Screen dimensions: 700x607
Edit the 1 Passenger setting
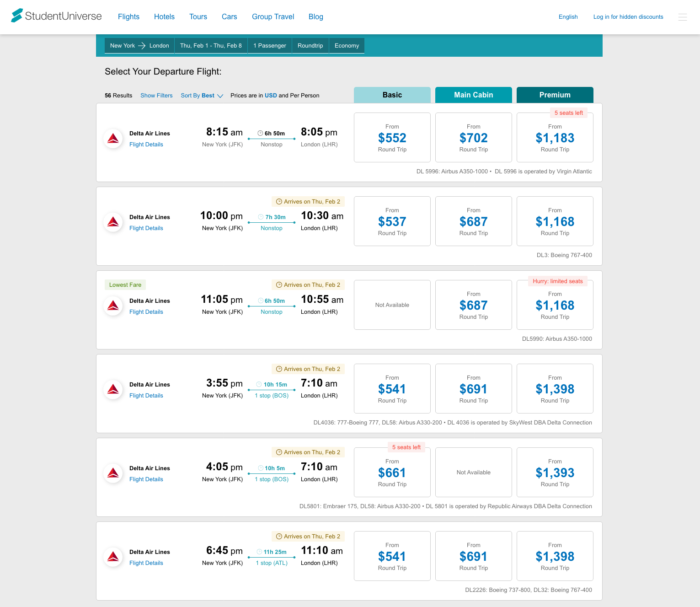tap(270, 46)
